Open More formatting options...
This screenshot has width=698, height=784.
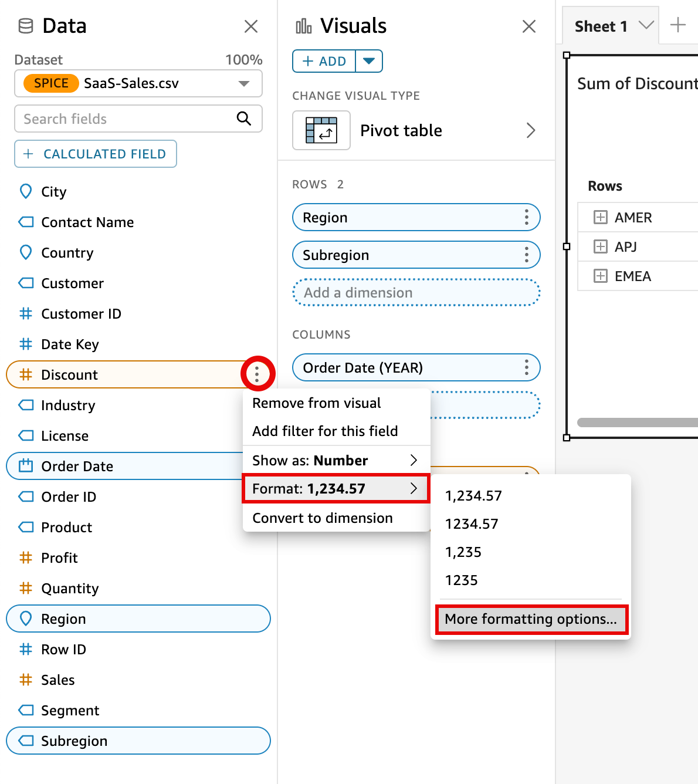click(x=531, y=619)
